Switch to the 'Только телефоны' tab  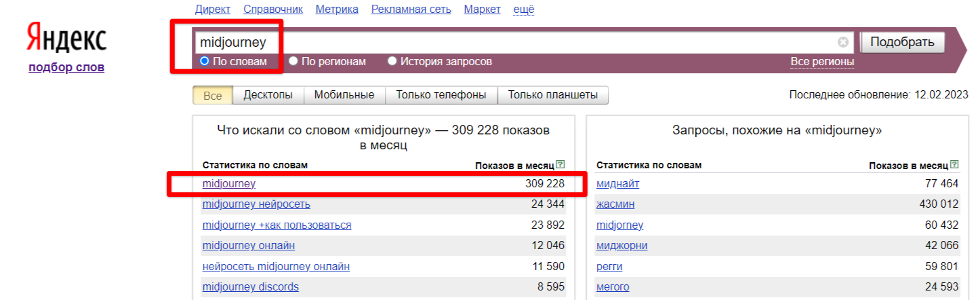[441, 95]
